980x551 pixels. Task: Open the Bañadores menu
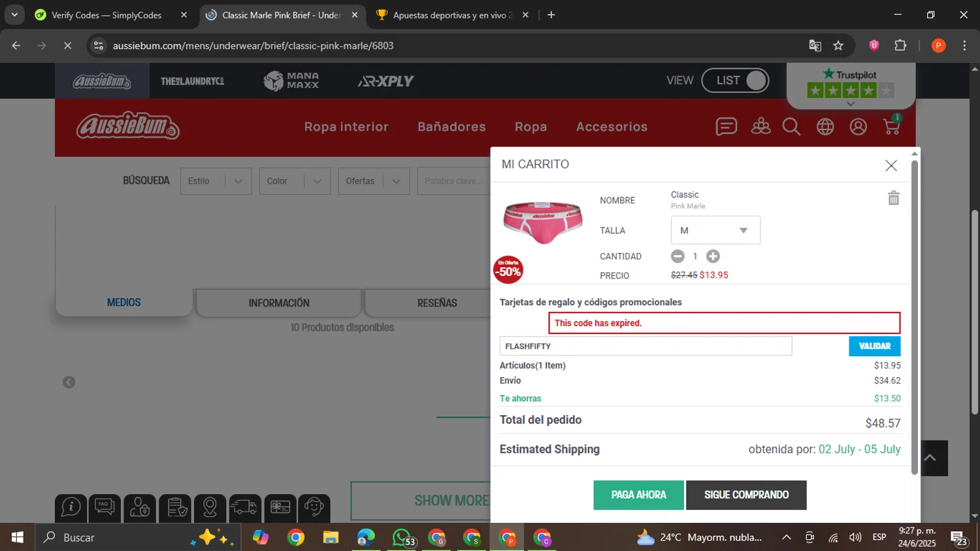[451, 127]
